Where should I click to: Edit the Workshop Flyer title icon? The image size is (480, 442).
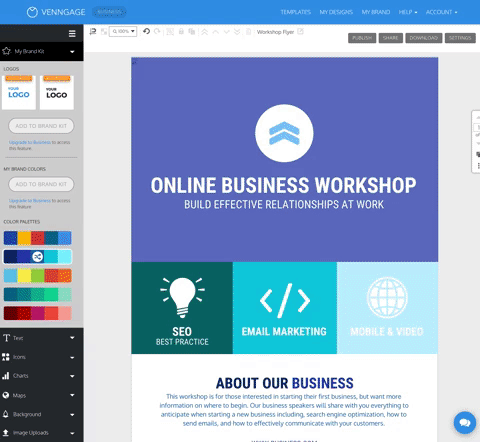pyautogui.click(x=300, y=31)
